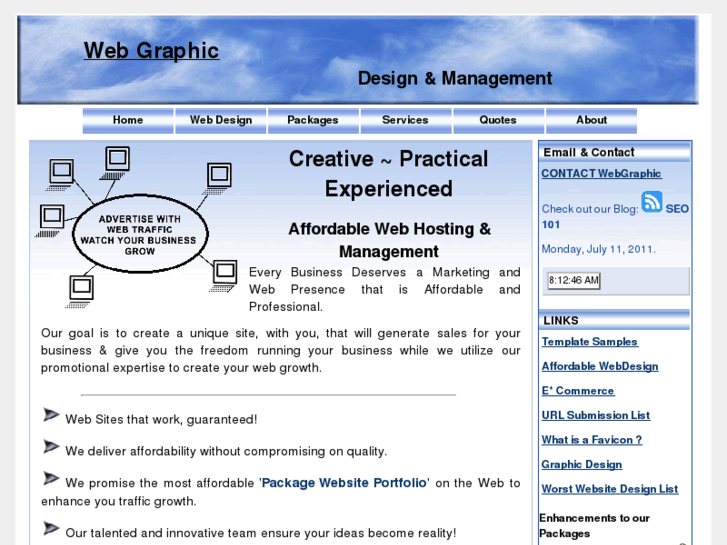Click the 'Monday, July 11, 2011.' date text
Image resolution: width=727 pixels, height=545 pixels.
(599, 250)
